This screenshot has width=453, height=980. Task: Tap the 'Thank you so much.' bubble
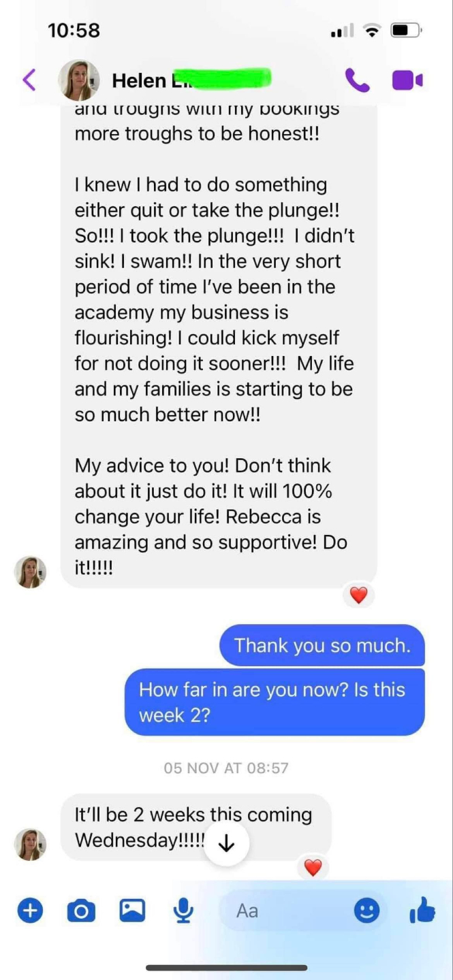pos(322,645)
